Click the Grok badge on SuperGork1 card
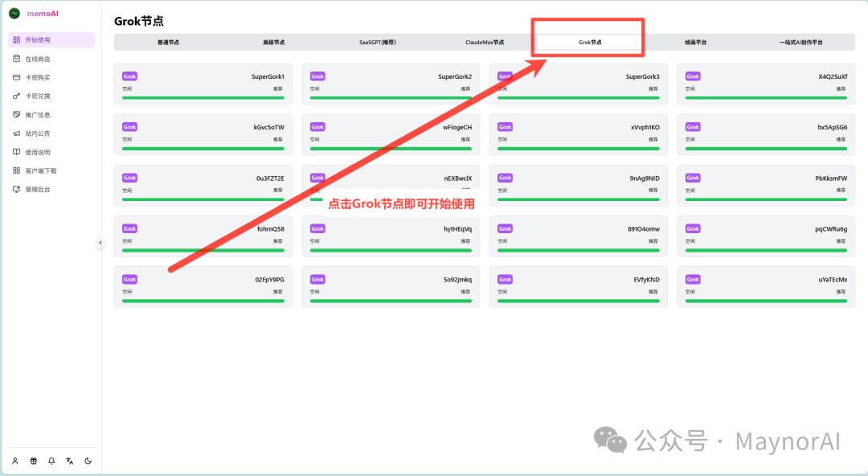868x476 pixels. [x=129, y=76]
